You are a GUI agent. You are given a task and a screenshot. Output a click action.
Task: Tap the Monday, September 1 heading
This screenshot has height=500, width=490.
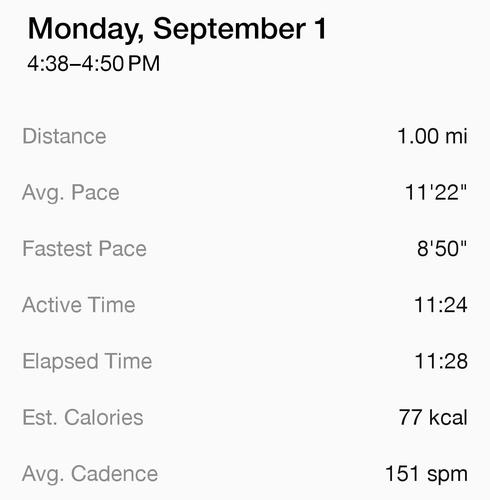pyautogui.click(x=177, y=30)
